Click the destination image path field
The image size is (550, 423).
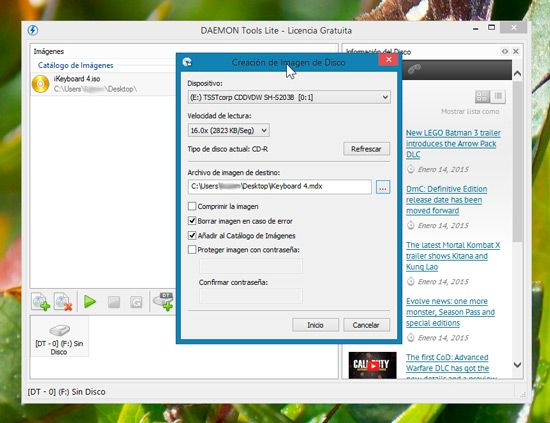pyautogui.click(x=280, y=187)
